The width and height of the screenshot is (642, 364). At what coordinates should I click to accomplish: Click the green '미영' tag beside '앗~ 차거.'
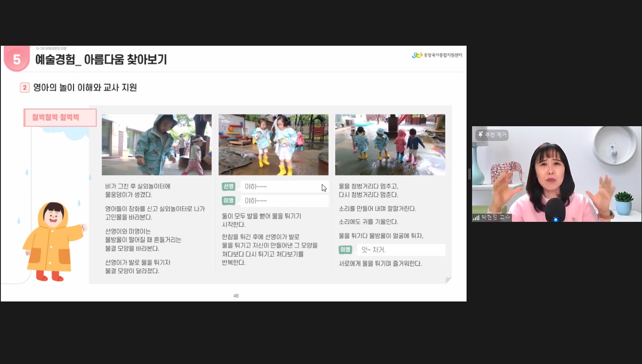[345, 250]
